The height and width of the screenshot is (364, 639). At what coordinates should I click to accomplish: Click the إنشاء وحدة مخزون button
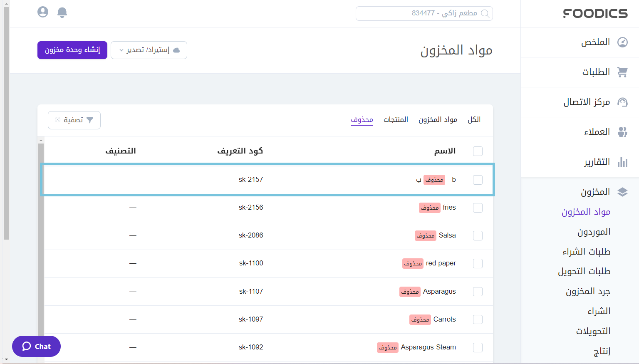point(72,50)
